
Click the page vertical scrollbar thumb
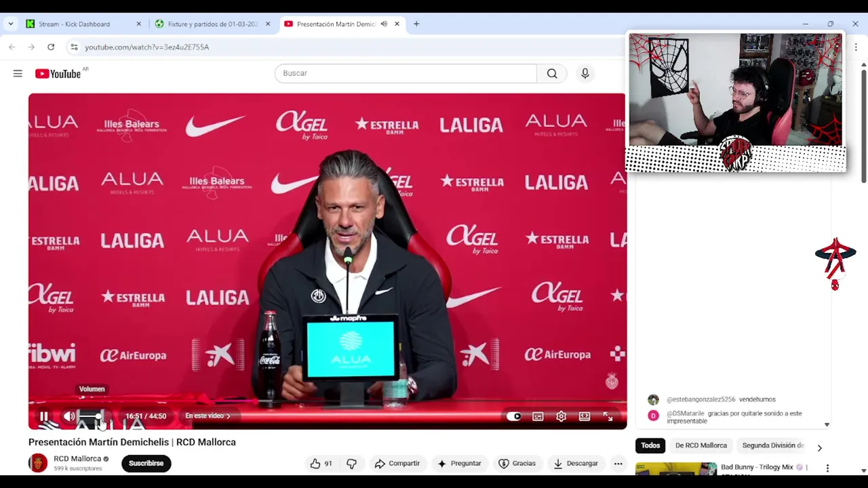click(863, 125)
